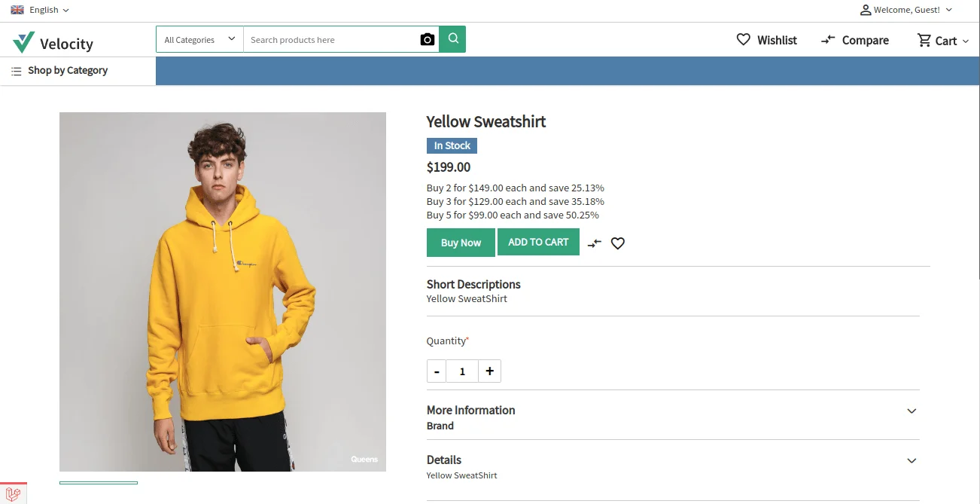
Task: Open the All Categories dropdown
Action: point(199,40)
